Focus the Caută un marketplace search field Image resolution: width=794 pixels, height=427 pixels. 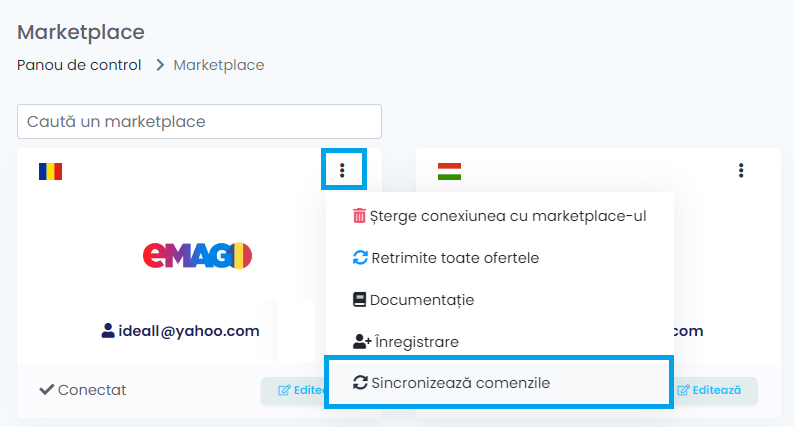click(200, 122)
